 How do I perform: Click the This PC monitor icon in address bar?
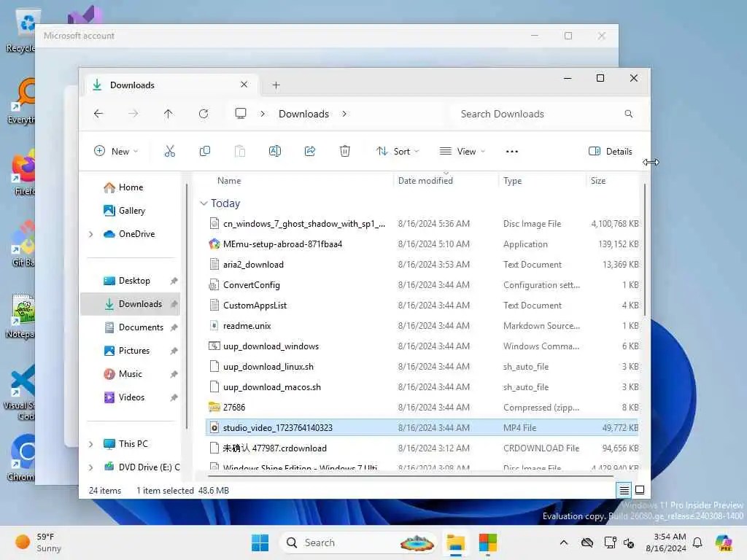[241, 114]
